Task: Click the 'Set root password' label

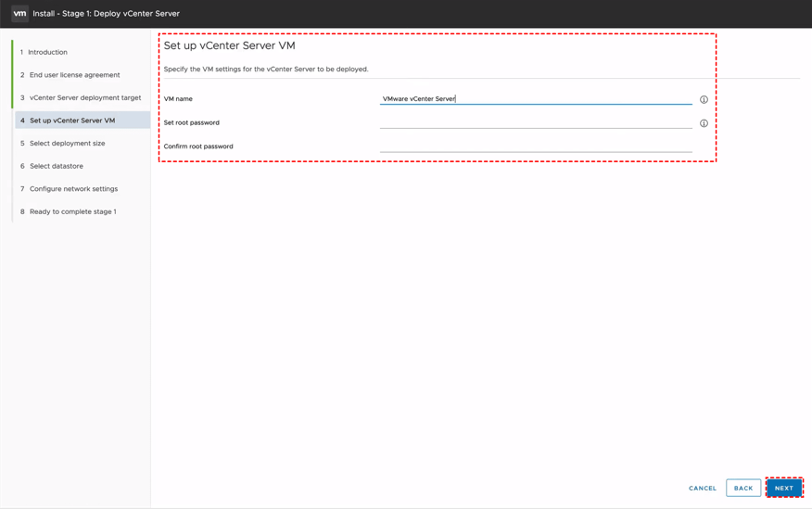Action: click(x=192, y=122)
